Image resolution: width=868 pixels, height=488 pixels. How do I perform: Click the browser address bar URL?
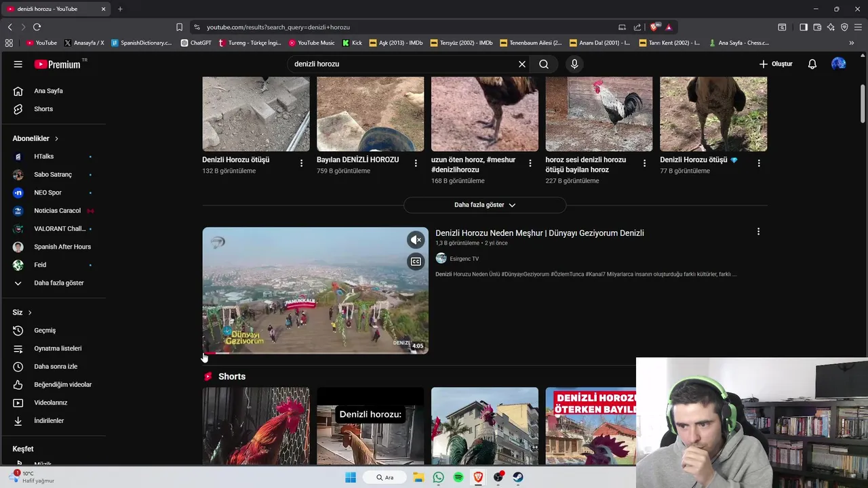[x=278, y=27]
